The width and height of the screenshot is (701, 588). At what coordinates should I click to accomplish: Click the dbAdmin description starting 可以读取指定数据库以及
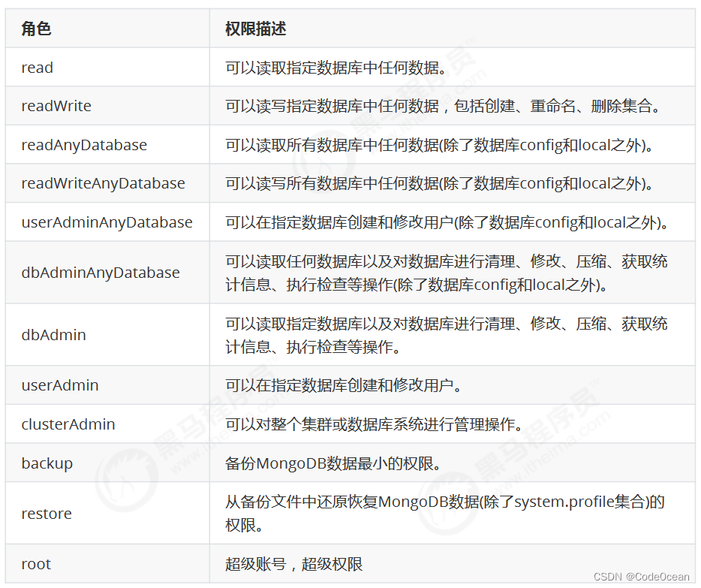tap(446, 335)
